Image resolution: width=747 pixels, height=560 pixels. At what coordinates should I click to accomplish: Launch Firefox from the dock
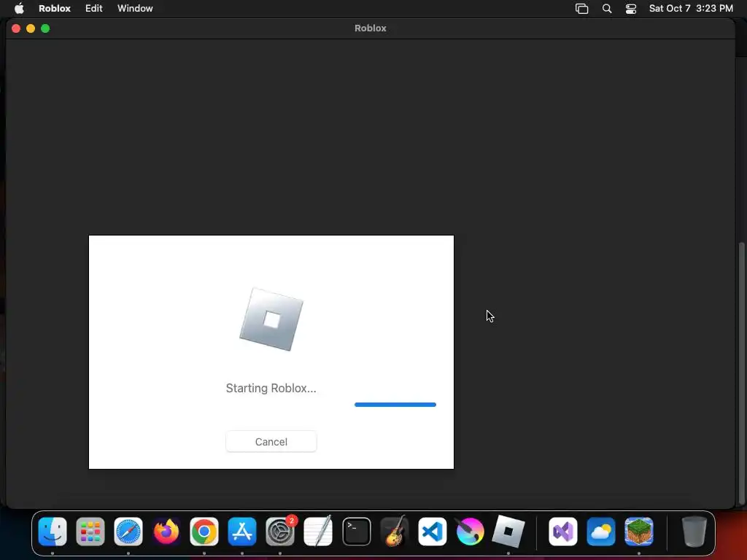(166, 532)
